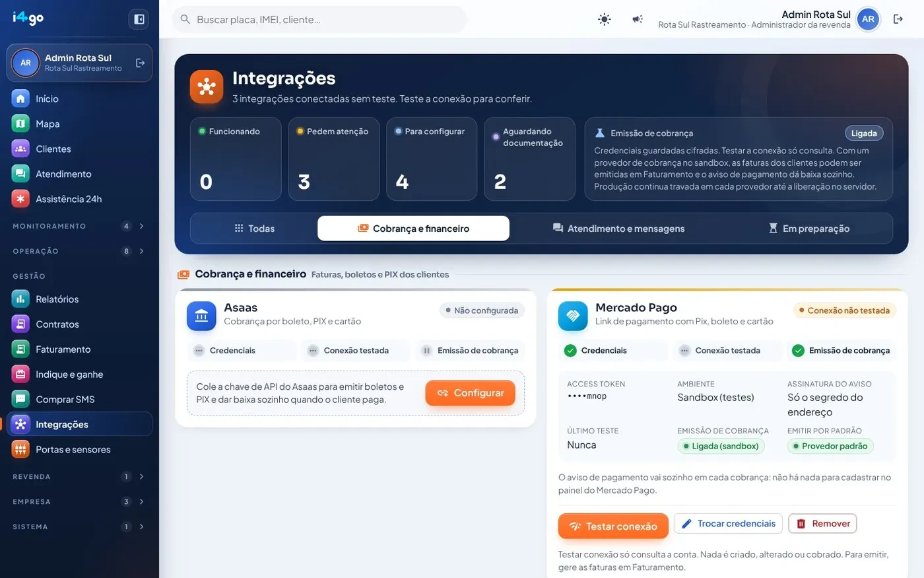
Task: Switch to the Todas tab
Action: 254,229
